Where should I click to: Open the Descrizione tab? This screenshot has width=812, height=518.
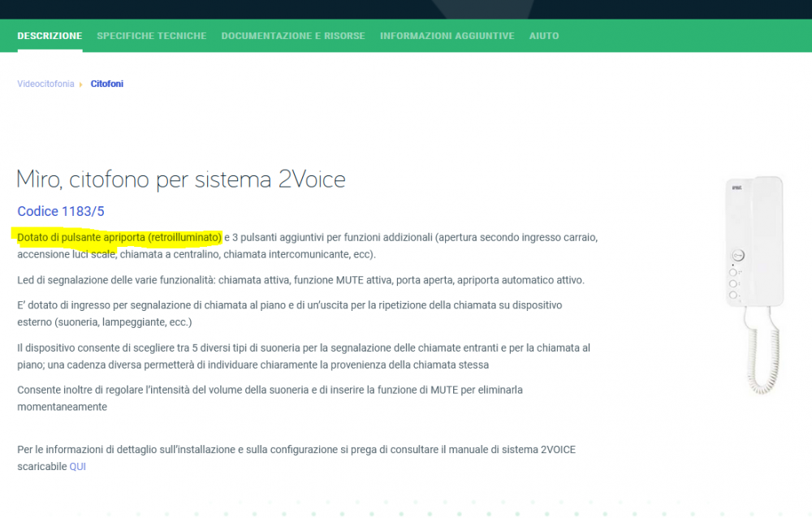50,36
